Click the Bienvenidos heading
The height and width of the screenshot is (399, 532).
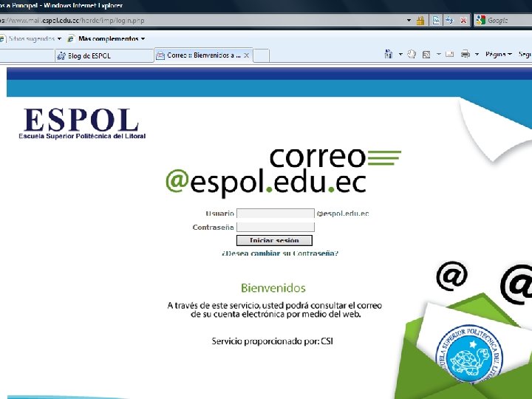pyautogui.click(x=273, y=288)
